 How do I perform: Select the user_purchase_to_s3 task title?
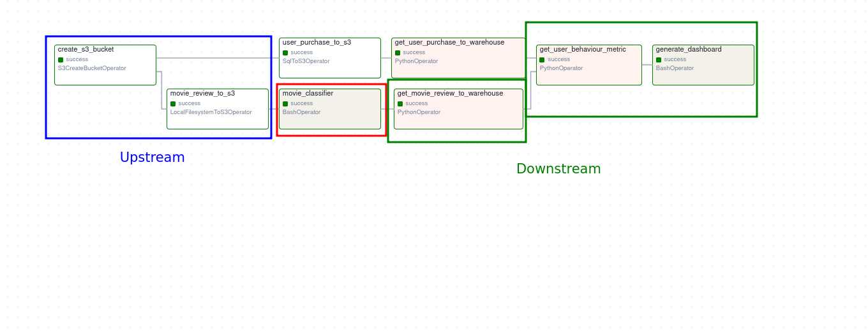(317, 42)
